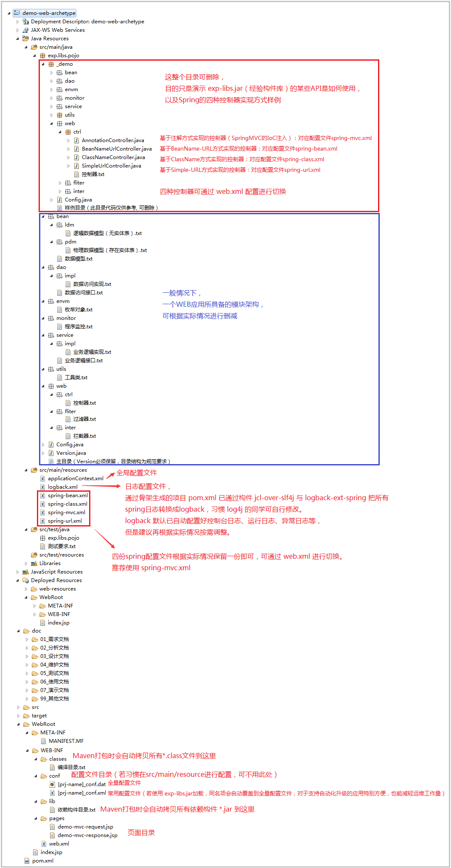Screen dimensions: 451x868
Task: Click the src/main/java source folder icon
Action: pos(34,47)
